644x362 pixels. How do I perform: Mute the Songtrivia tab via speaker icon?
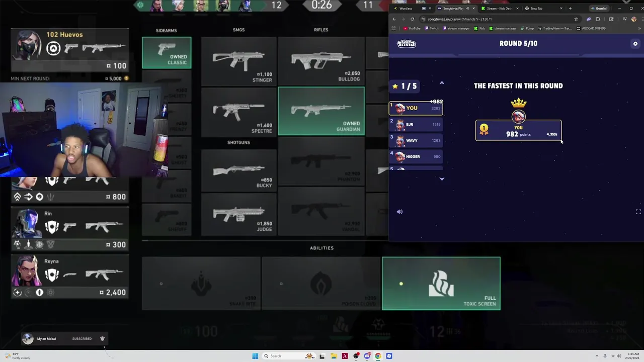[x=467, y=8]
